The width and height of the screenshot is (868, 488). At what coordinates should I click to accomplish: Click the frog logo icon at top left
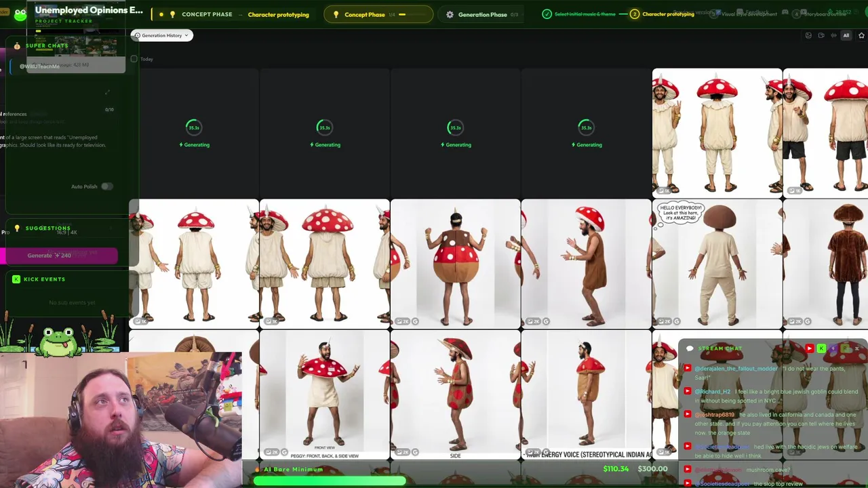[20, 14]
